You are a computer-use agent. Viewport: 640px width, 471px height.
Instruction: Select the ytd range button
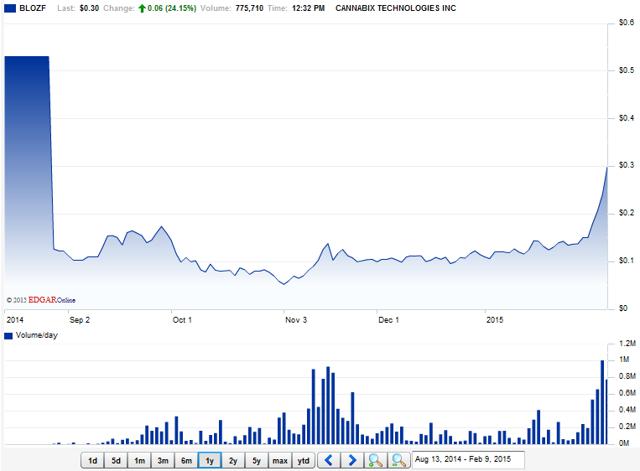[303, 460]
